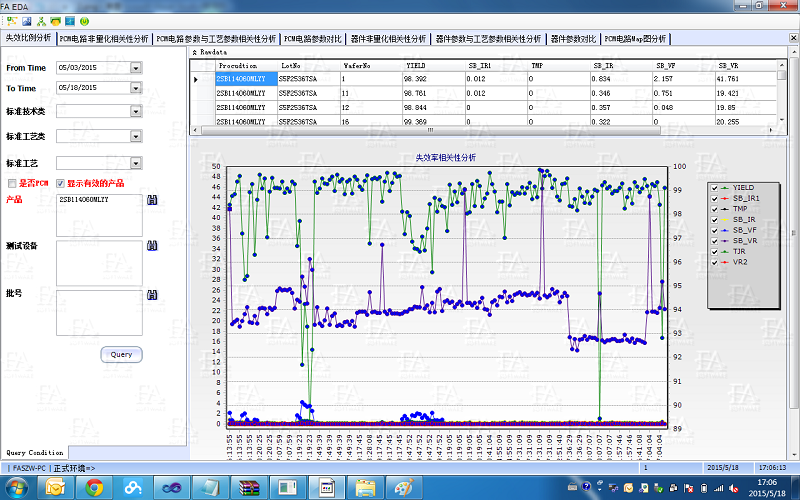Uncheck the 显示有效的产品 checkbox
The image size is (800, 500).
[x=60, y=184]
